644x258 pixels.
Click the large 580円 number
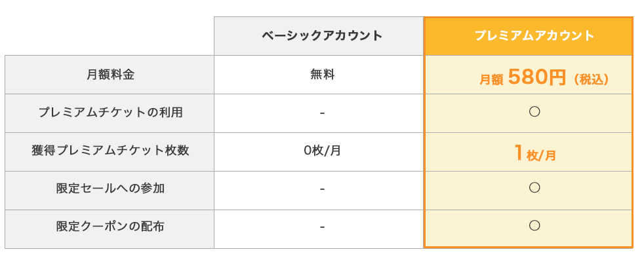(537, 77)
